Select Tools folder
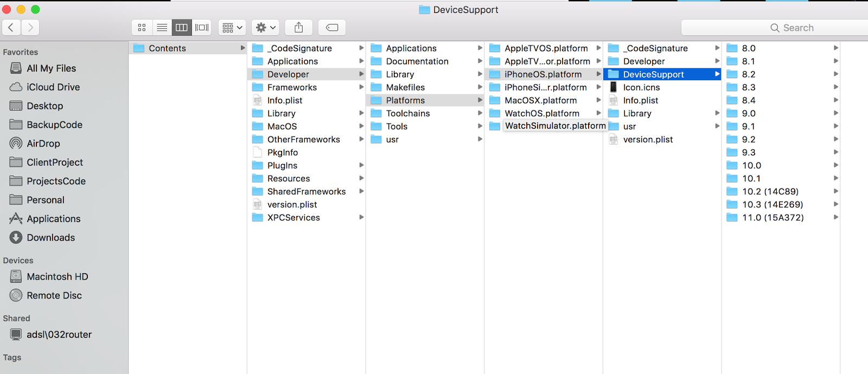Screen dimensions: 868x374 (x=425, y=126)
